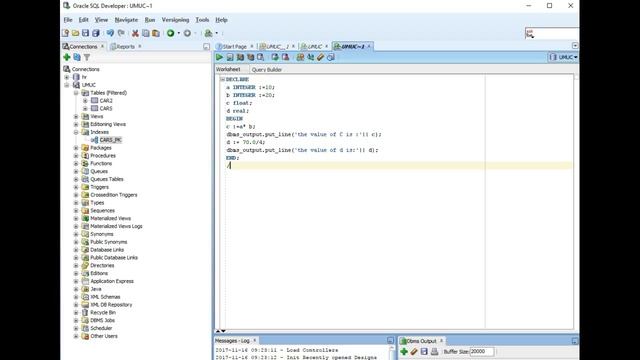Open the SQL Worksheet dropdown arrow
The image size is (640, 360).
(217, 33)
